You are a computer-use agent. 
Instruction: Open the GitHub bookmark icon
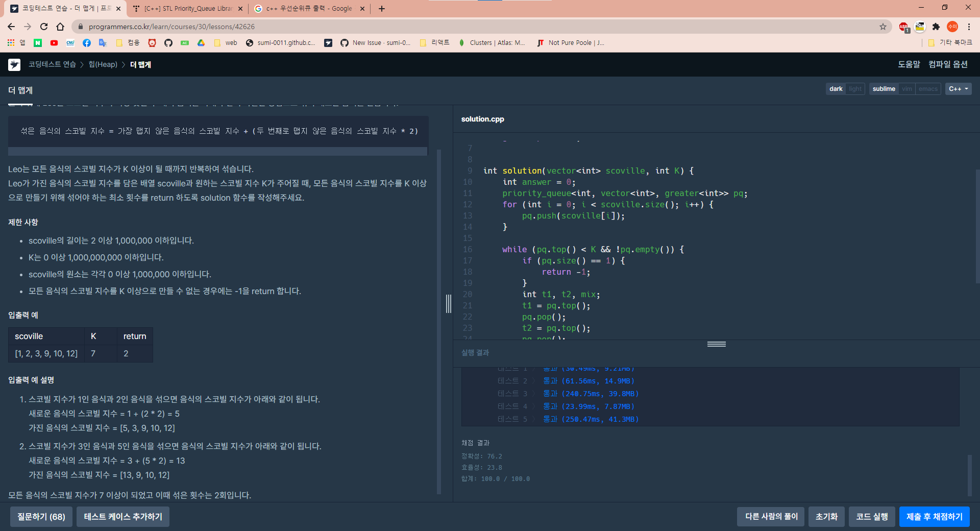click(x=168, y=43)
